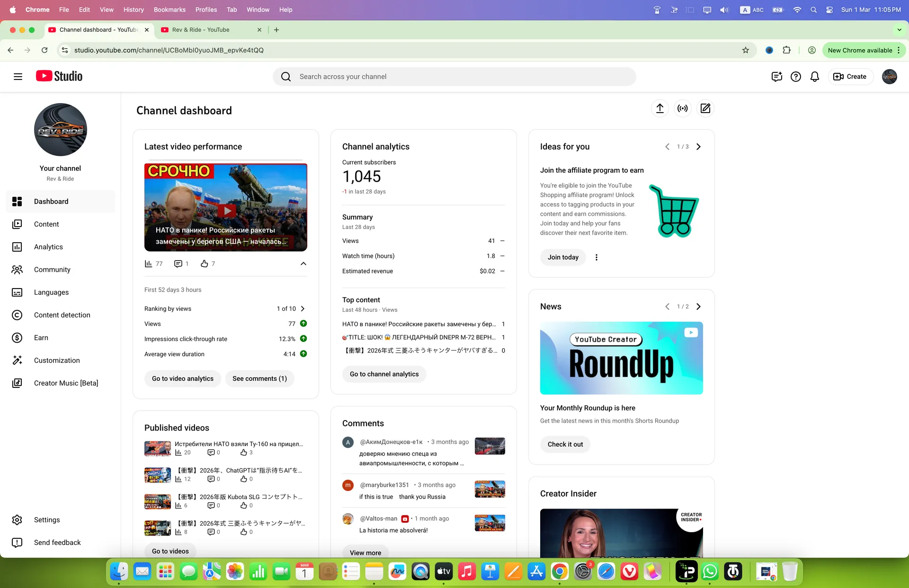Click the Create button
909x588 pixels.
pyautogui.click(x=850, y=77)
